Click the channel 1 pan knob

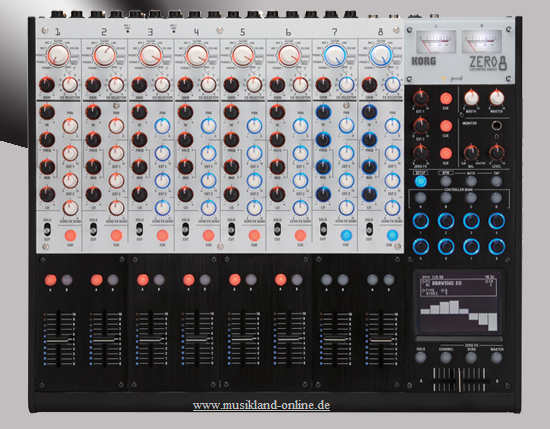tap(70, 126)
